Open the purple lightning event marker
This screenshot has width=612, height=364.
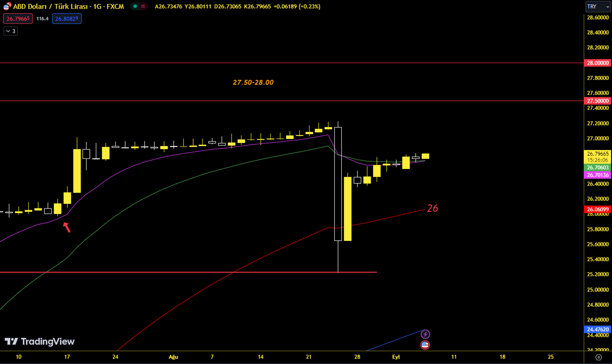425,334
